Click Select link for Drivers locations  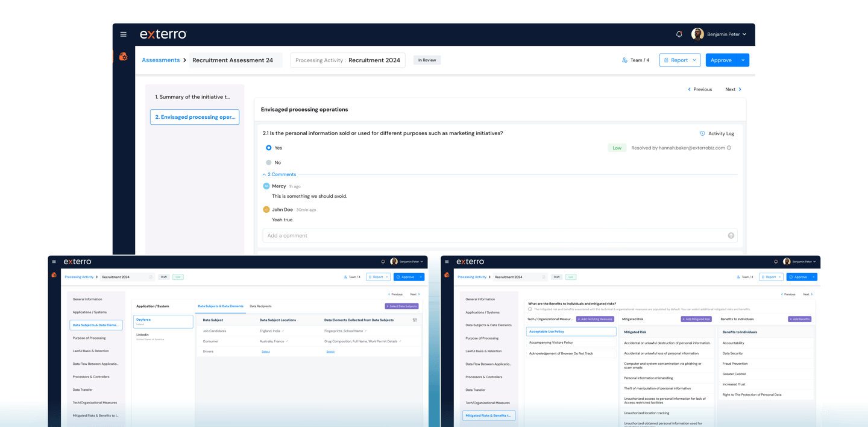tap(266, 352)
